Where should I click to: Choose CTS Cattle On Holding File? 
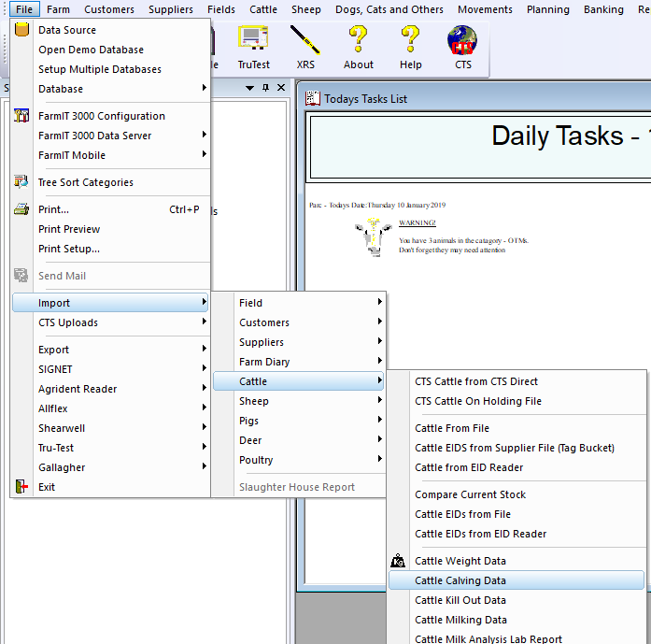click(x=517, y=401)
